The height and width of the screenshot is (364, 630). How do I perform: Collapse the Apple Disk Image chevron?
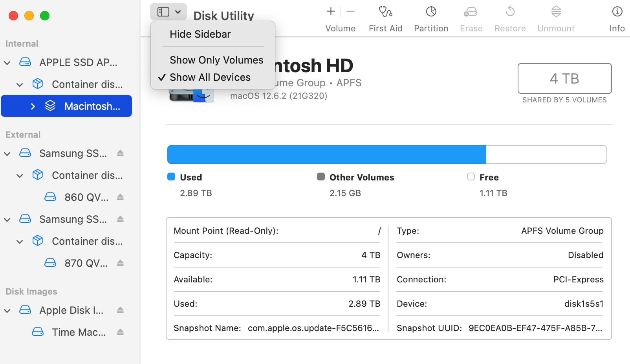coord(7,310)
